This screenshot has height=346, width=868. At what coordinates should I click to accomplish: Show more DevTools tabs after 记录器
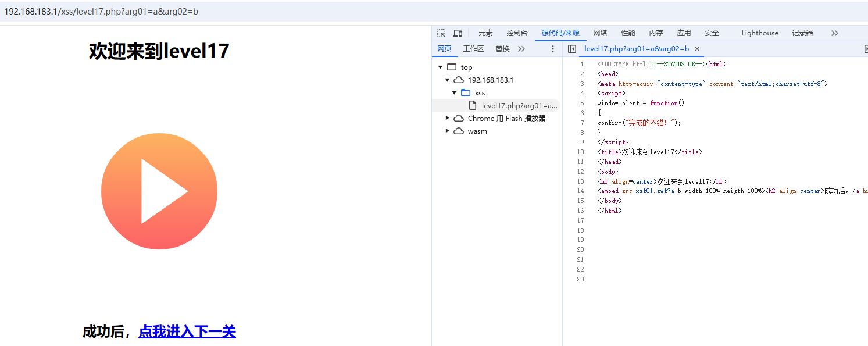835,33
